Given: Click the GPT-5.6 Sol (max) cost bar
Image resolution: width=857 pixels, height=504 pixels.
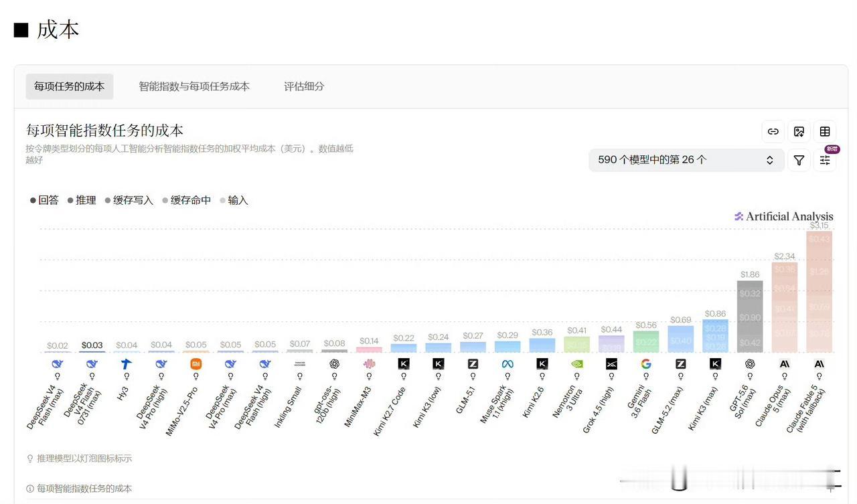Looking at the screenshot, I should (750, 317).
